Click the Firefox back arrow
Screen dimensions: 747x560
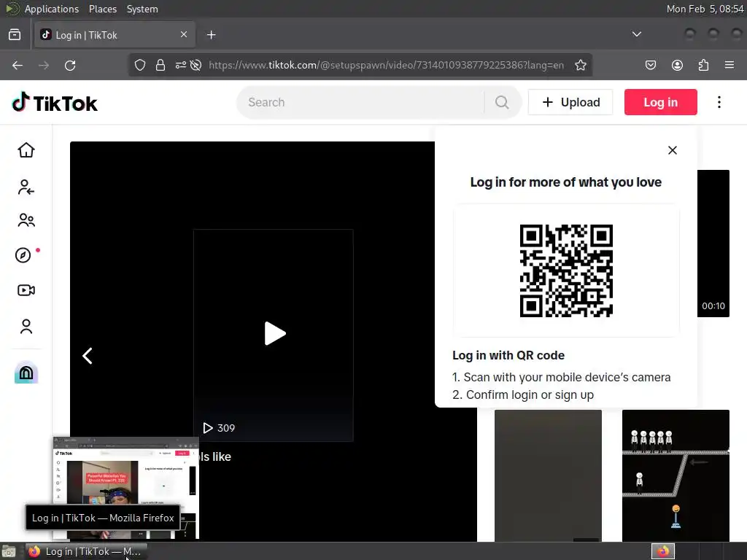[18, 65]
